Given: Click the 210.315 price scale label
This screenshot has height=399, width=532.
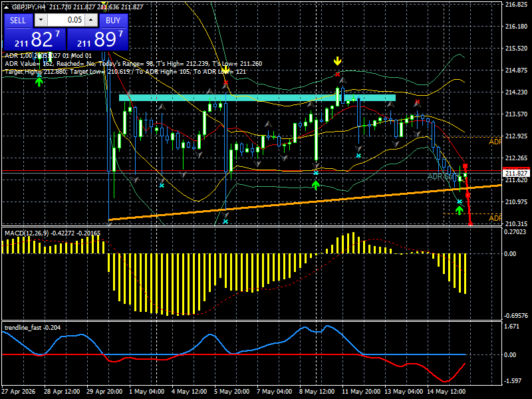Looking at the screenshot, I should [517, 223].
